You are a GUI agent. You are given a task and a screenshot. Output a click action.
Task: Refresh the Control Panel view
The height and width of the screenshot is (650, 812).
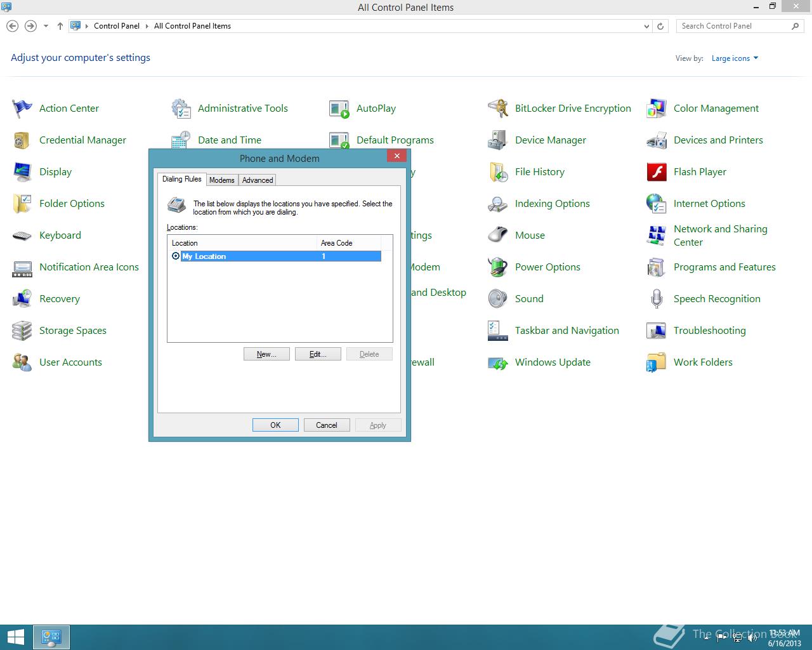(660, 26)
